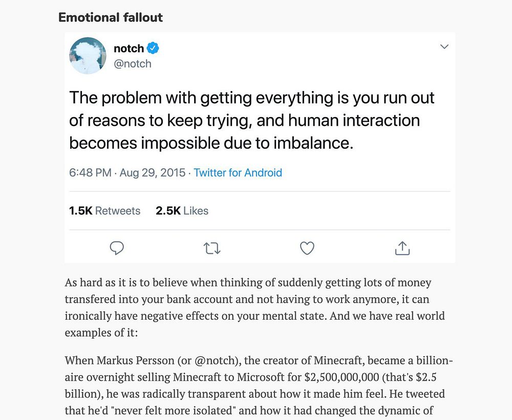Click the "Emotional fallout" heading
This screenshot has width=512, height=420.
click(x=111, y=17)
